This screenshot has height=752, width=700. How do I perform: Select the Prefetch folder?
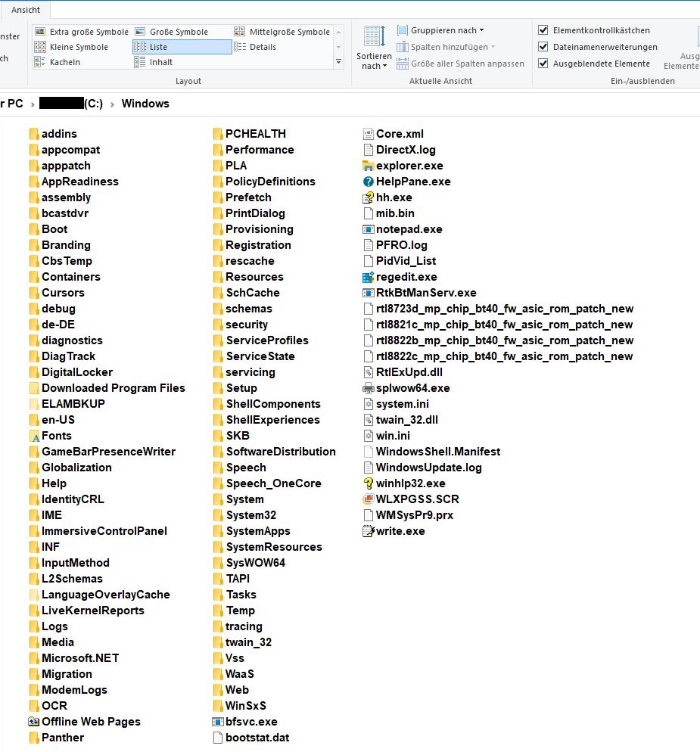click(x=243, y=197)
